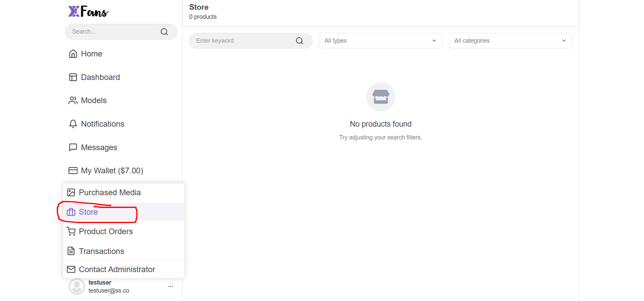The width and height of the screenshot is (644, 301).
Task: Select Purchased Media from the menu
Action: pyautogui.click(x=109, y=192)
